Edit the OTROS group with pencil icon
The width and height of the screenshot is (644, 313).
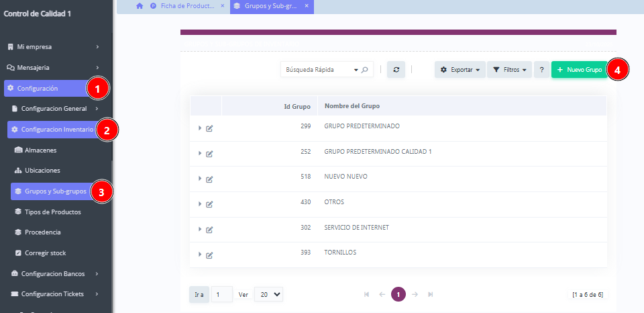[209, 204]
